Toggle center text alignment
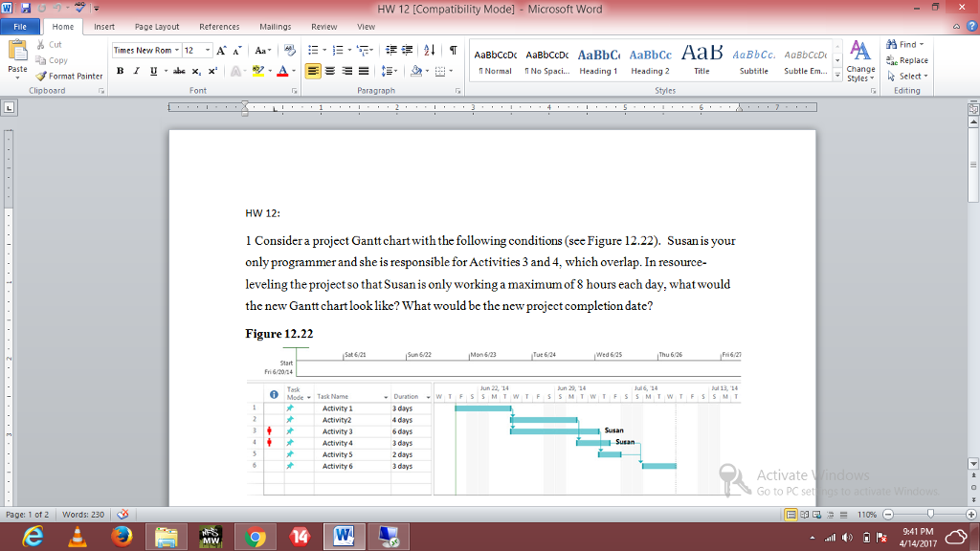The height and width of the screenshot is (551, 980). 330,71
